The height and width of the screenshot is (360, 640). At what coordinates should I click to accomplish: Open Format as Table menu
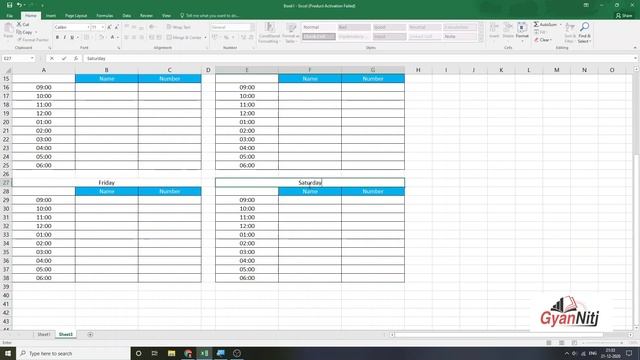291,33
